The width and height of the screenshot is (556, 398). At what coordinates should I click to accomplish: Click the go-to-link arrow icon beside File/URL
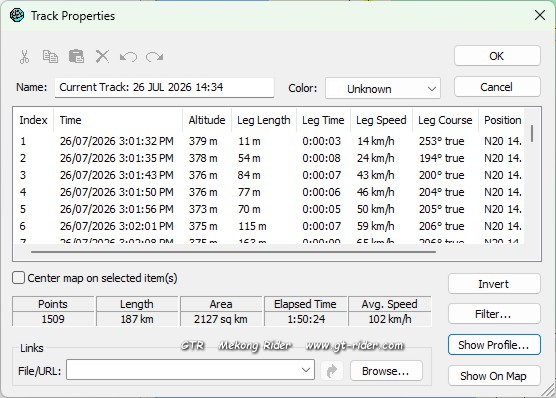pos(332,371)
